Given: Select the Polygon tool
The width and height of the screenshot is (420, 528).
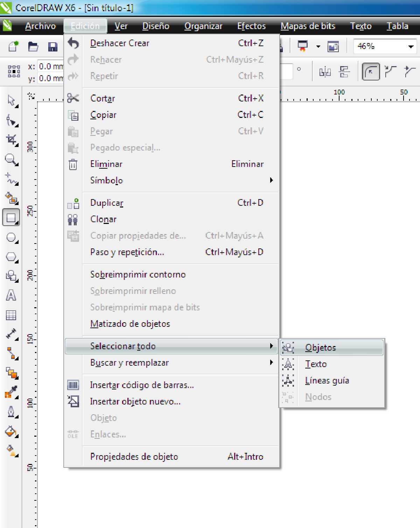Looking at the screenshot, I should coord(12,257).
